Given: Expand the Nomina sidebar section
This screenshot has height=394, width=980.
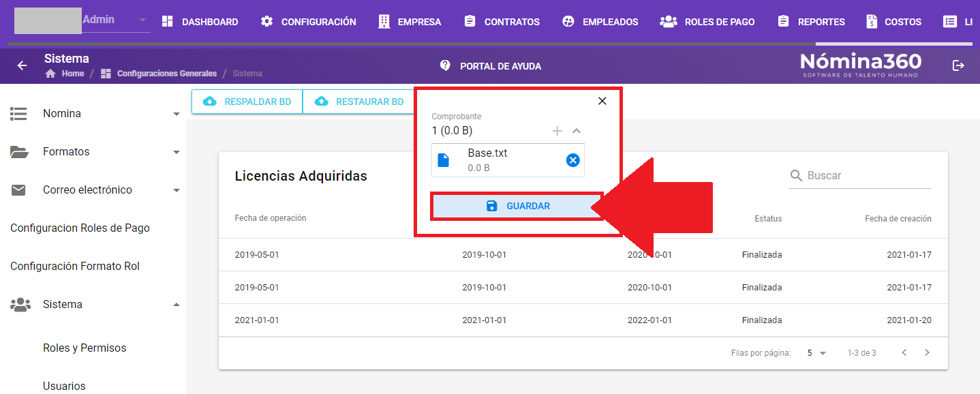Looking at the screenshot, I should coord(93,114).
